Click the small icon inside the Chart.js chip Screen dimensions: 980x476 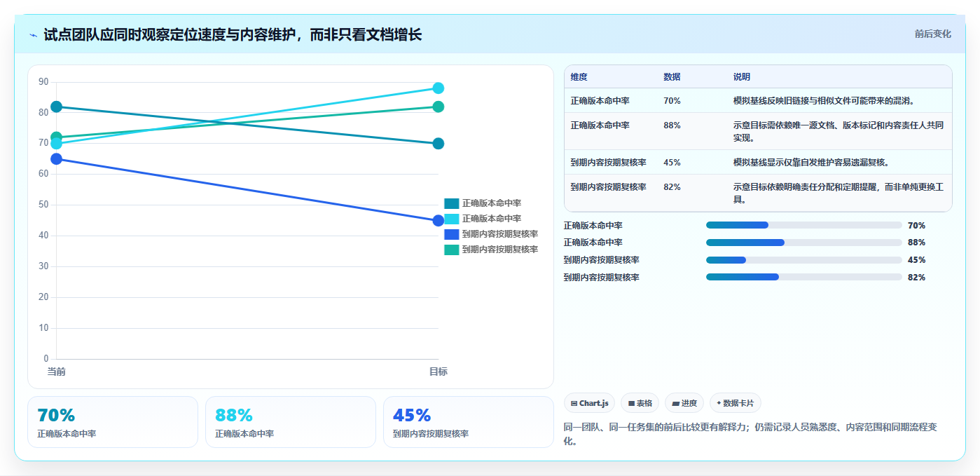tap(574, 404)
